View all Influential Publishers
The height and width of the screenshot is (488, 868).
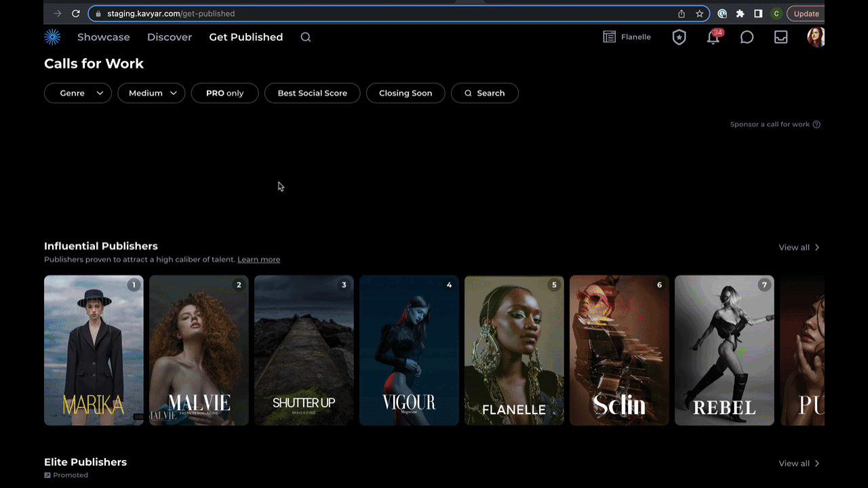(799, 247)
